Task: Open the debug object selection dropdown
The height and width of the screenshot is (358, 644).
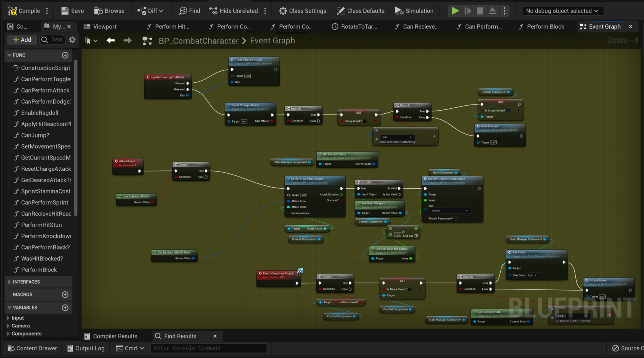Action: click(x=562, y=11)
